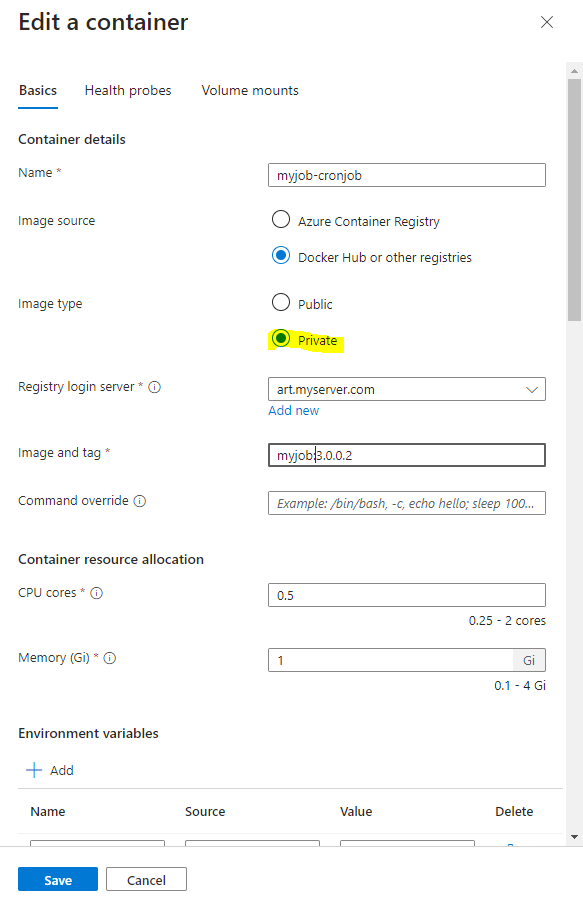Open the Registry login server dropdown
This screenshot has height=900, width=583.
[x=406, y=388]
